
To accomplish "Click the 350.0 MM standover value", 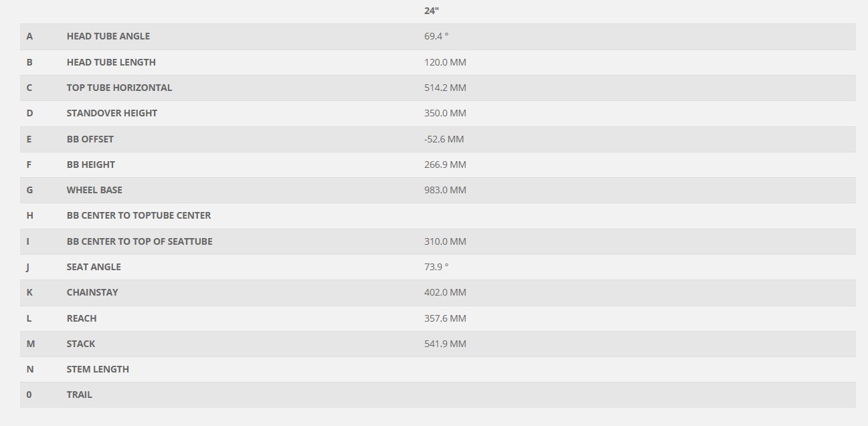I will [x=445, y=113].
